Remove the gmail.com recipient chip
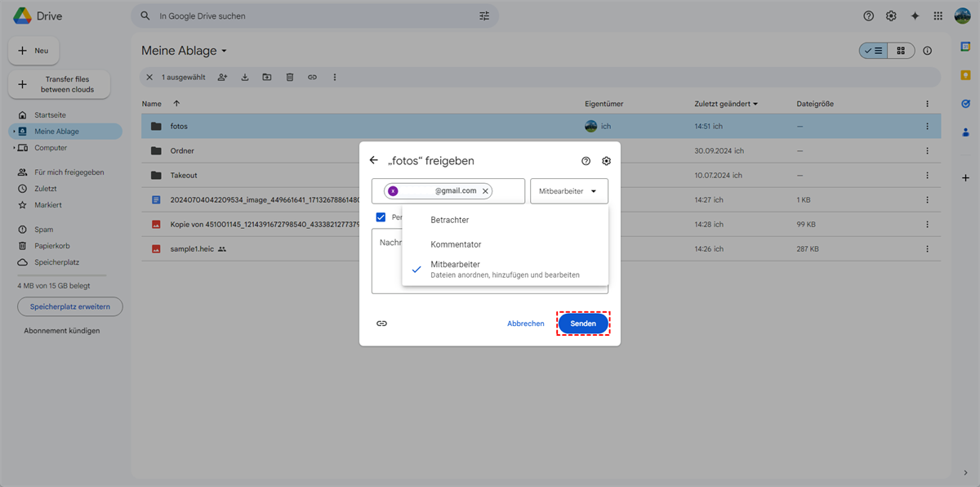The width and height of the screenshot is (980, 487). 485,191
